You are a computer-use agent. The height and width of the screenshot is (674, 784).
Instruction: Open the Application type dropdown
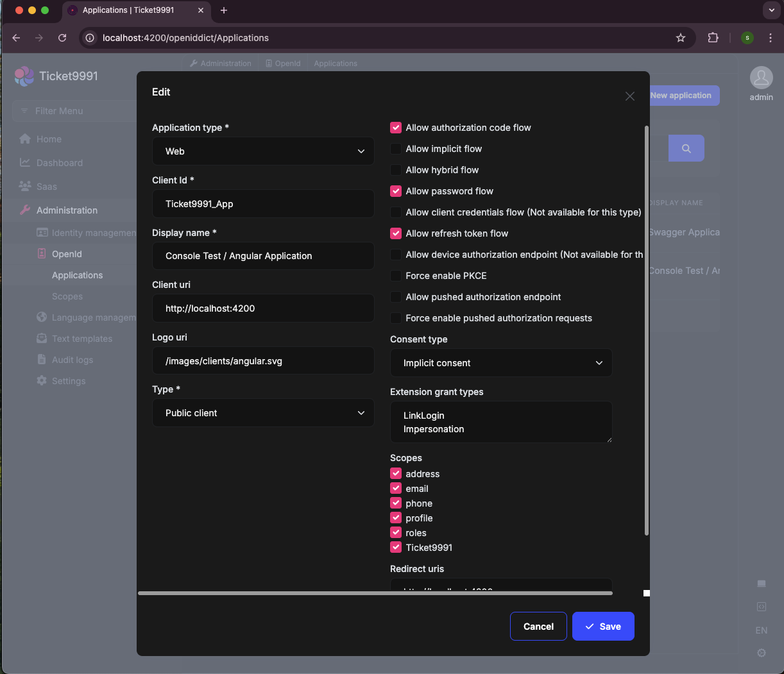coord(263,151)
